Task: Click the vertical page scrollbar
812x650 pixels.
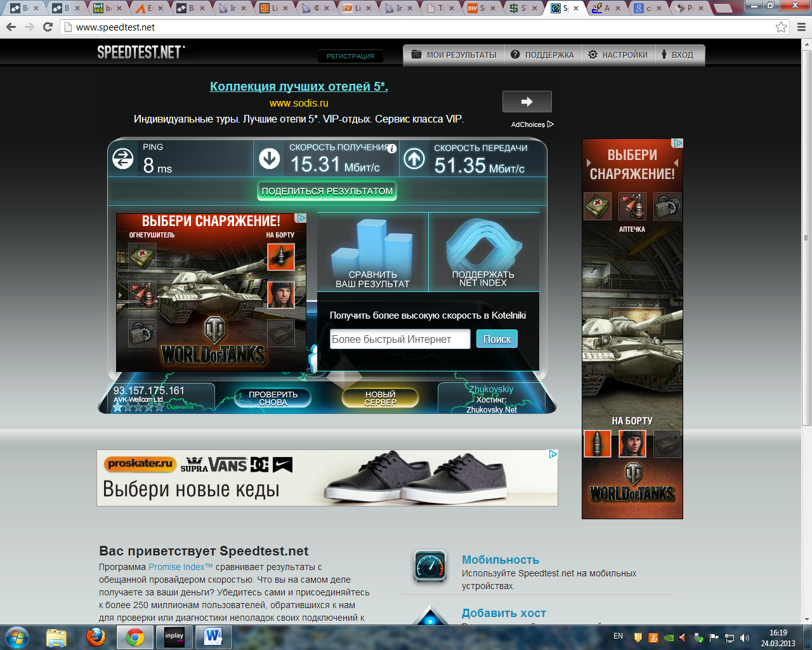Action: click(x=806, y=238)
